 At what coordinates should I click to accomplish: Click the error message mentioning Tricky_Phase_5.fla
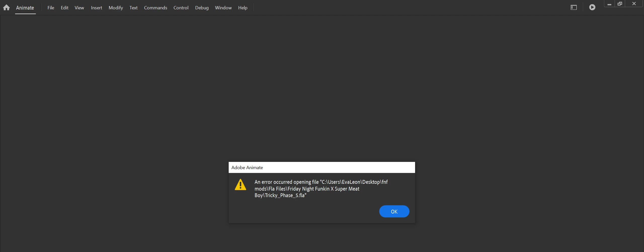(321, 189)
